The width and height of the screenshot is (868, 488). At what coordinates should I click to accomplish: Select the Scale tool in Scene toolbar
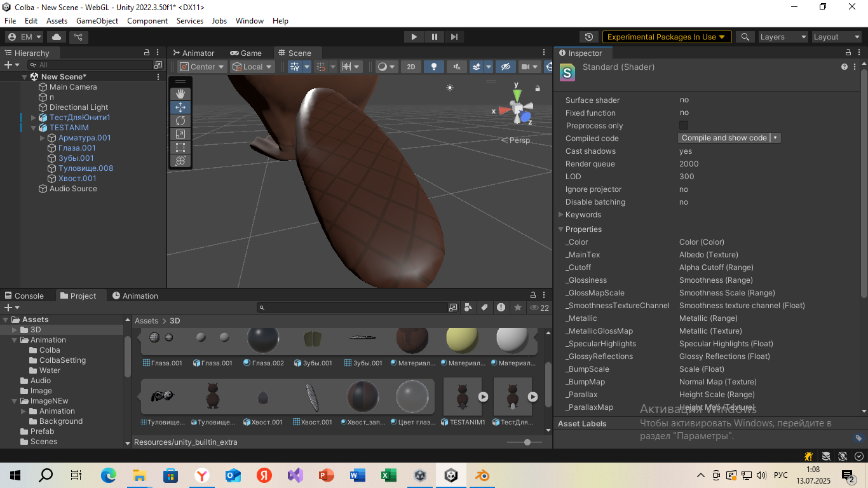pos(180,134)
